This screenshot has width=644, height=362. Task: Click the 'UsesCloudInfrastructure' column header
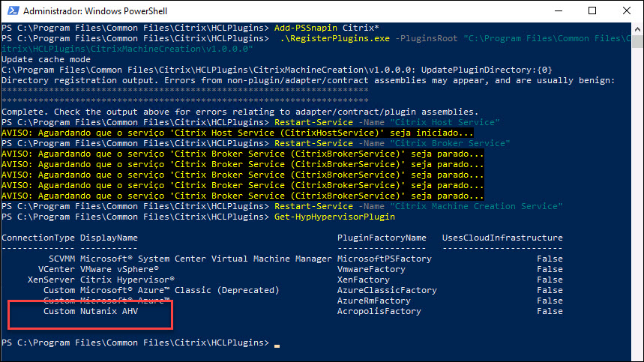502,238
